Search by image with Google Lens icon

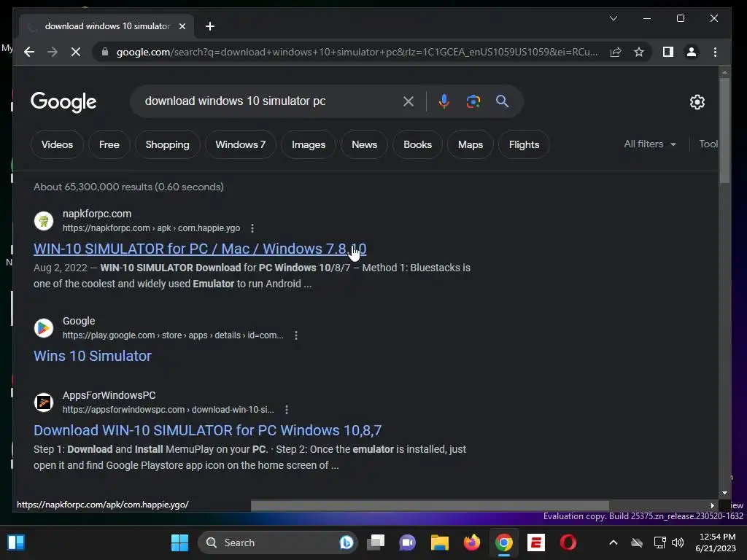click(473, 101)
